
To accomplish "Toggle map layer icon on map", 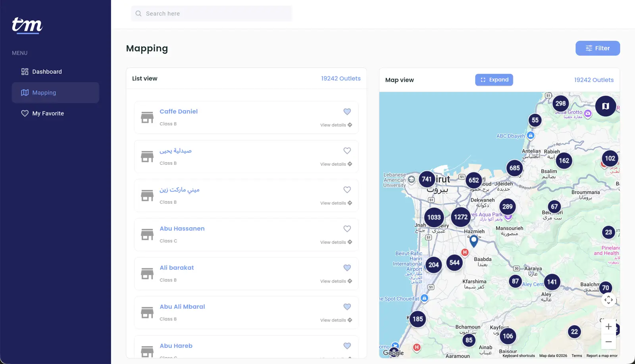I will coord(606,106).
